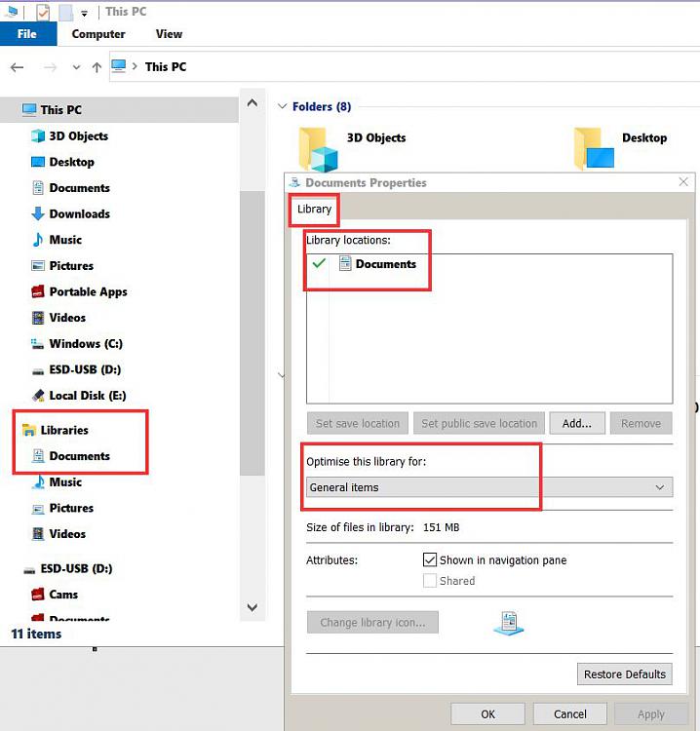Open the recent locations dropdown chevron
Viewport: 700px width, 731px height.
(x=76, y=67)
